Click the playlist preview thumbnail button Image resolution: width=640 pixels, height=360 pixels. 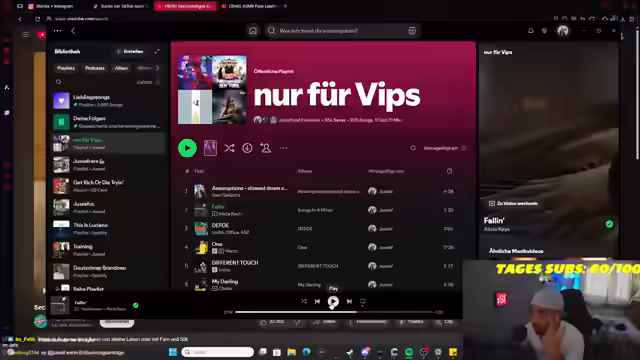click(210, 148)
